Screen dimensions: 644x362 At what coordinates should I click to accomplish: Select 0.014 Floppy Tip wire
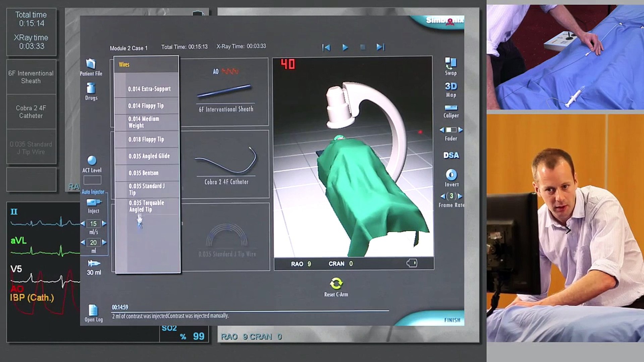(147, 106)
